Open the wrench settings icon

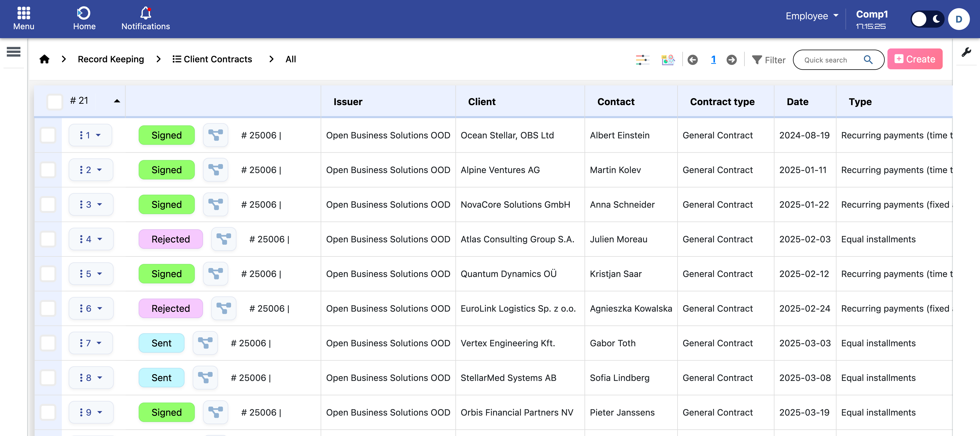[966, 52]
